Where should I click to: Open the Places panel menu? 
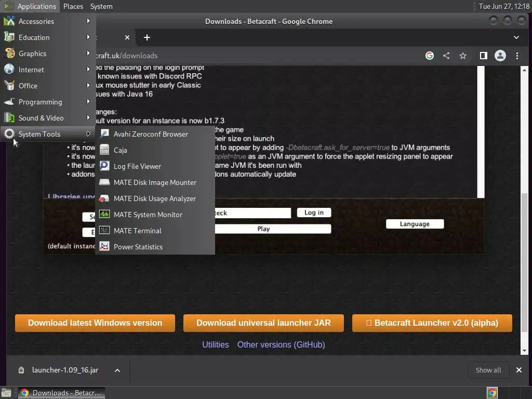[x=73, y=6]
